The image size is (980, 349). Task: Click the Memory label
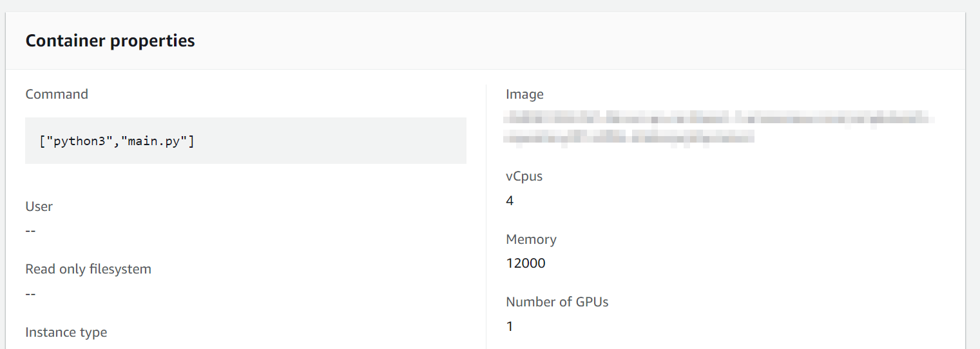(531, 239)
